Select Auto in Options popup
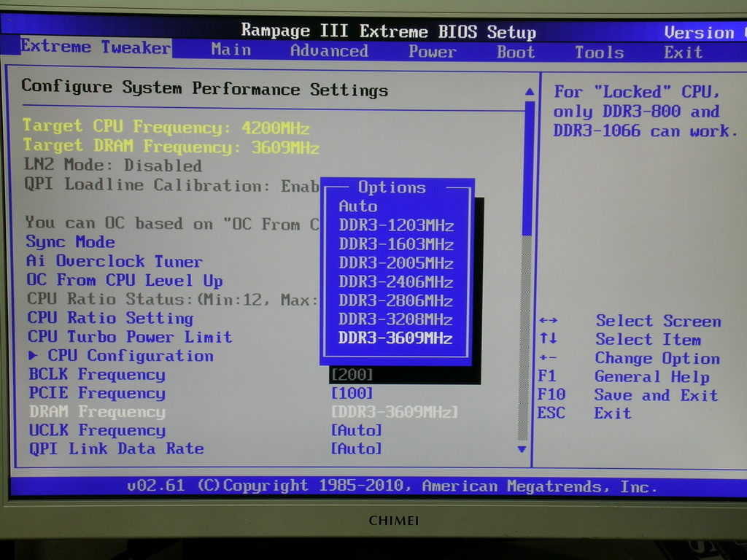The height and width of the screenshot is (560, 747). (x=357, y=206)
